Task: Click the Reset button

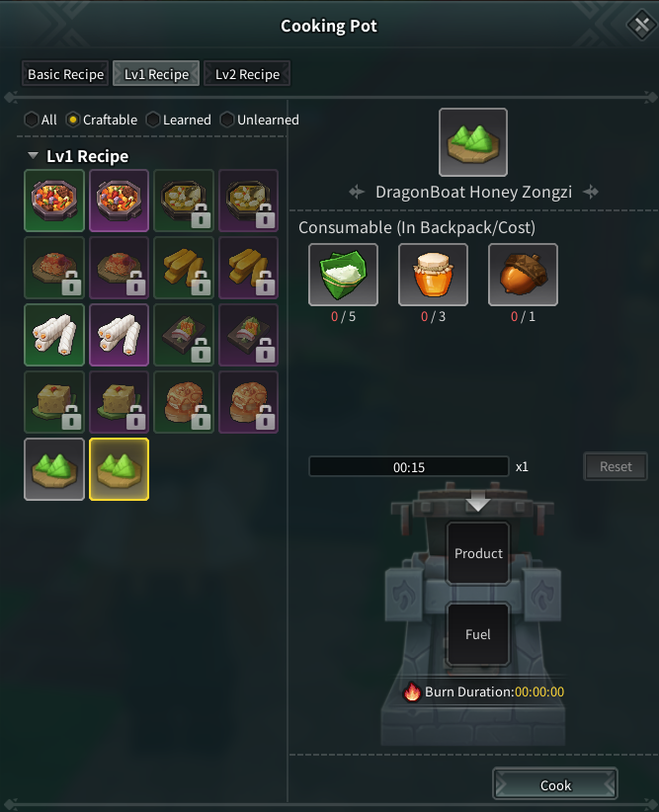Action: coord(616,466)
